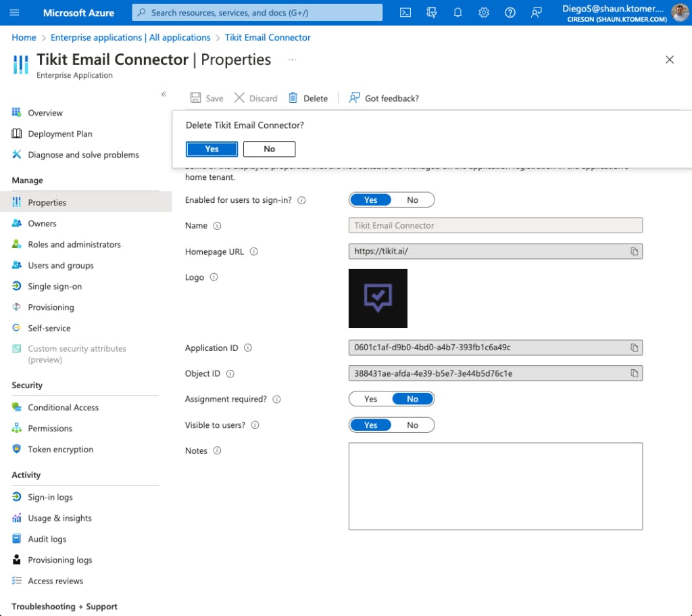Copy the Homepage URL value
This screenshot has height=616, width=692.
[x=634, y=252]
